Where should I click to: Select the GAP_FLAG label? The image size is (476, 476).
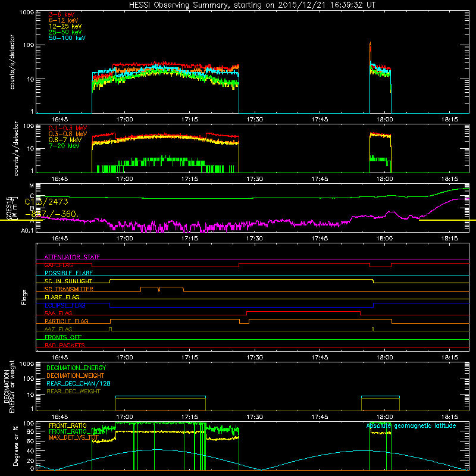pyautogui.click(x=58, y=265)
